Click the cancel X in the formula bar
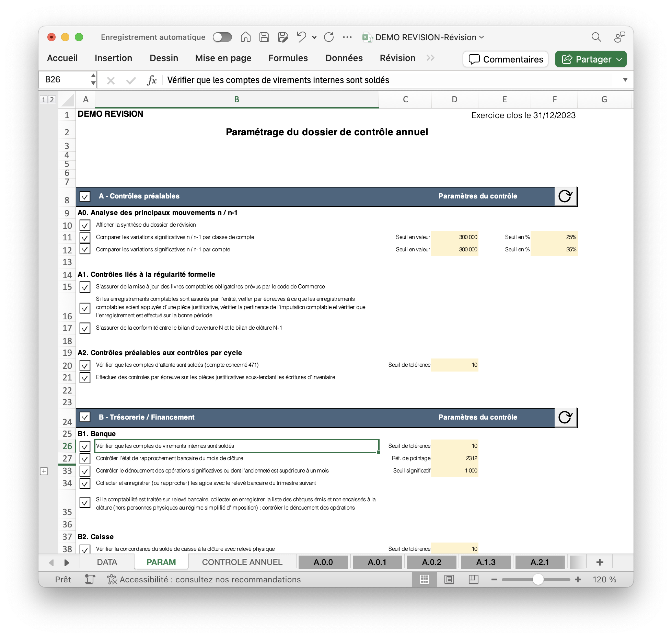The height and width of the screenshot is (638, 672). coord(111,80)
